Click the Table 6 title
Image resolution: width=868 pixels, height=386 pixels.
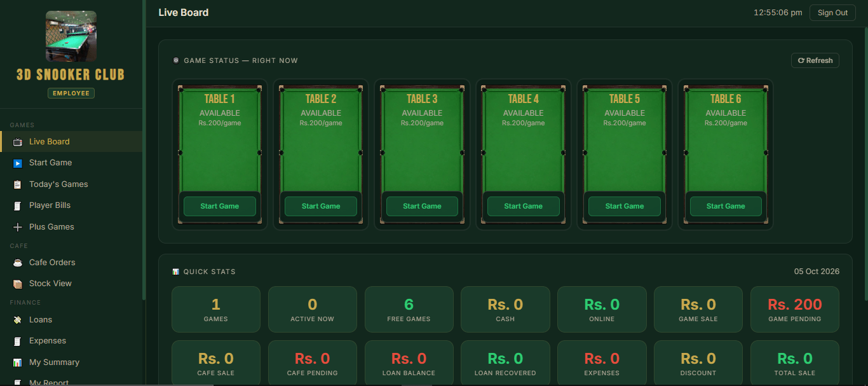click(x=726, y=99)
